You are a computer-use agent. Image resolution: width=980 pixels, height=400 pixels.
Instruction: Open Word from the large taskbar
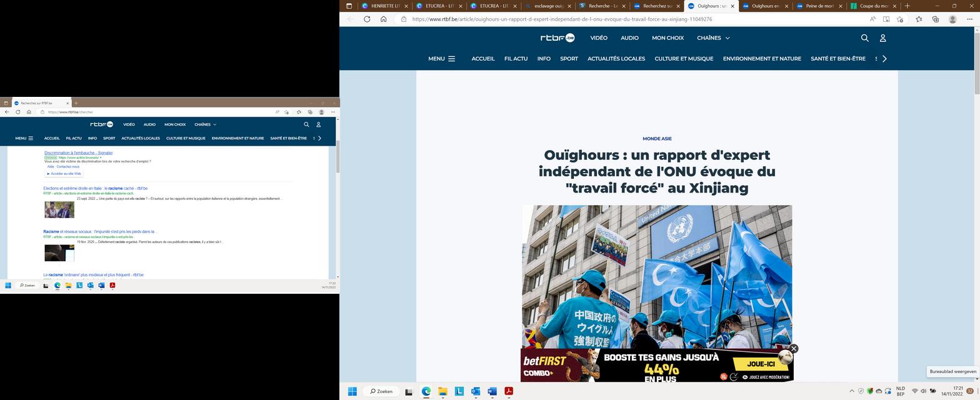coord(492,391)
